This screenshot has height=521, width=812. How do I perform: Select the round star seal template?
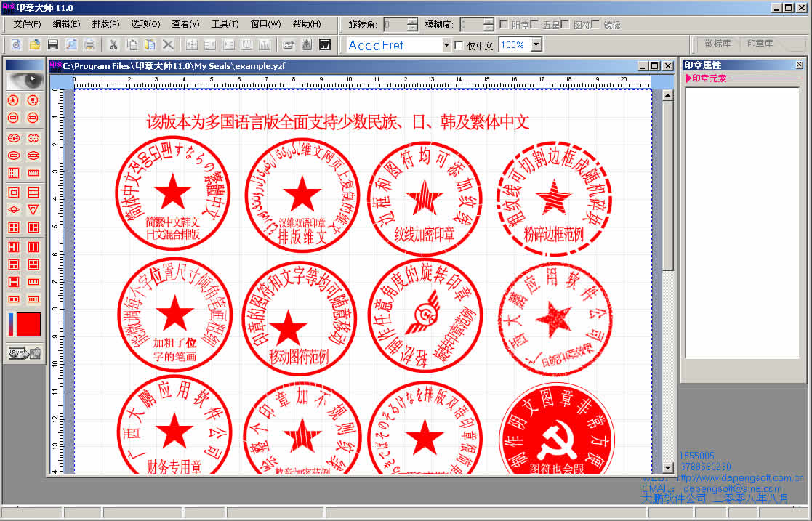14,100
